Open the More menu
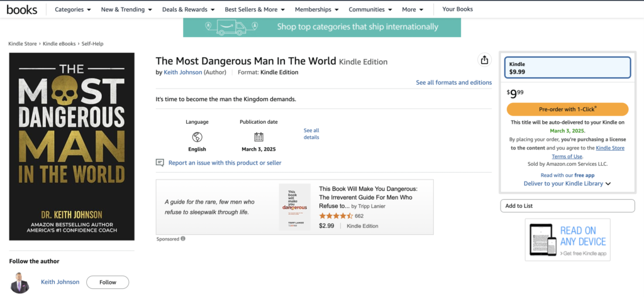 (x=413, y=9)
